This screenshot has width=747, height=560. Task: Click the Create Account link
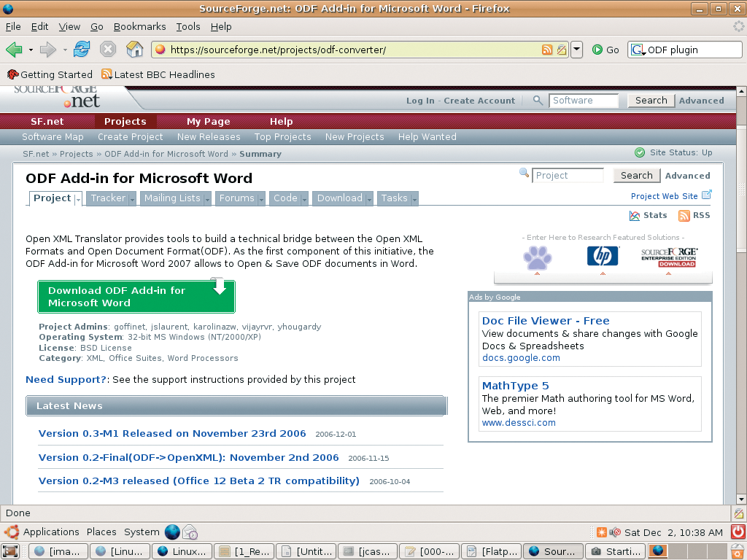479,101
